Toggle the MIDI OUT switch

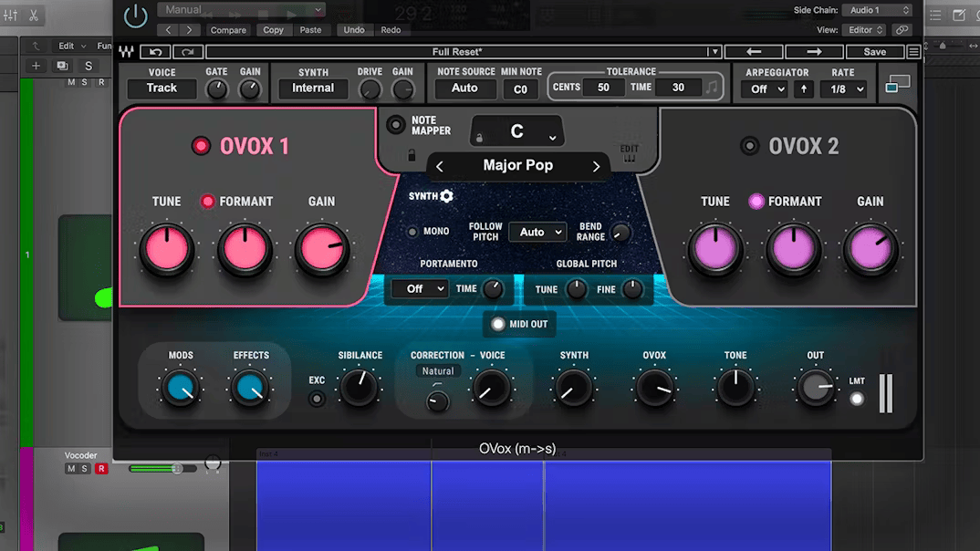(x=497, y=324)
